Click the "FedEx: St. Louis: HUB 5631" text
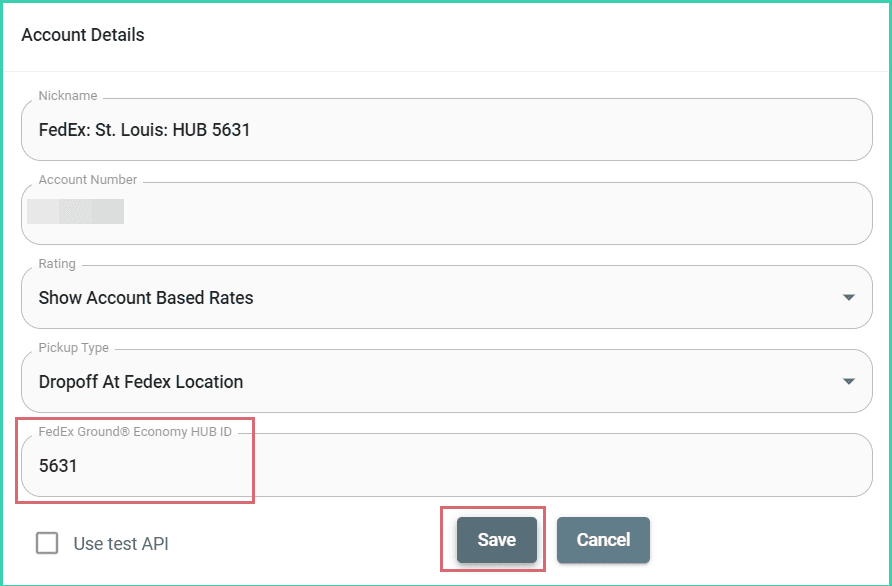892x586 pixels. point(144,130)
